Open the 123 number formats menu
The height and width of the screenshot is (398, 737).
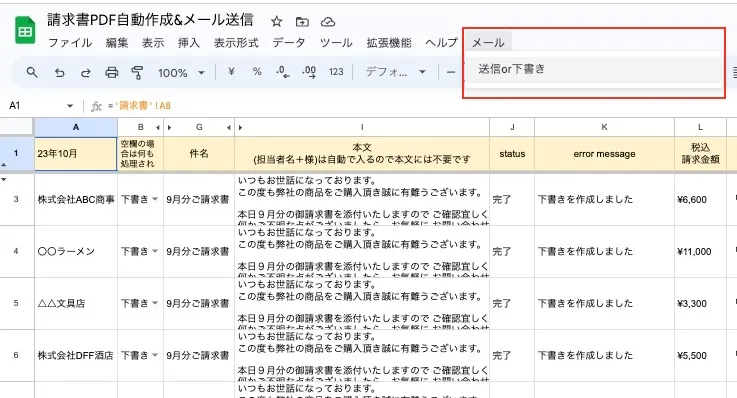336,72
